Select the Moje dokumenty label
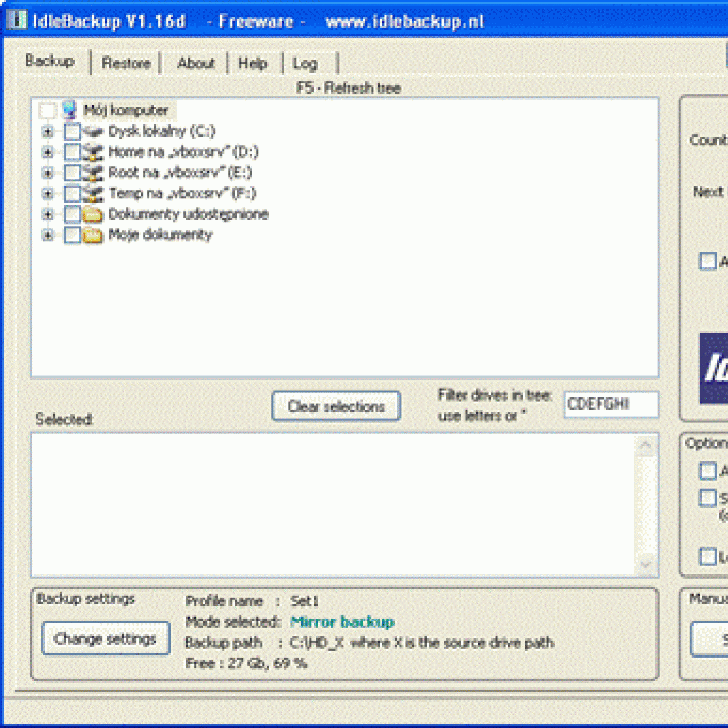The height and width of the screenshot is (728, 728). coord(160,235)
